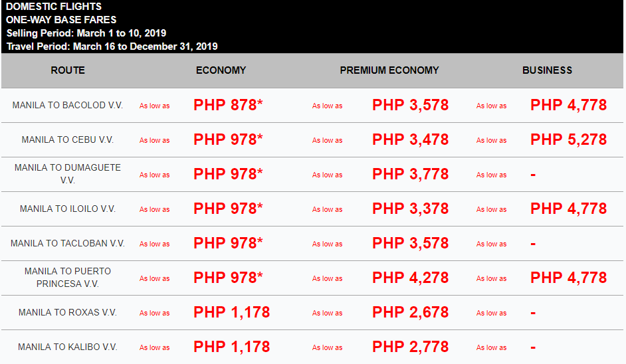Viewport: 626px width, 364px height.
Task: Click Bacolod business fare PHP 4,778
Action: click(x=568, y=106)
